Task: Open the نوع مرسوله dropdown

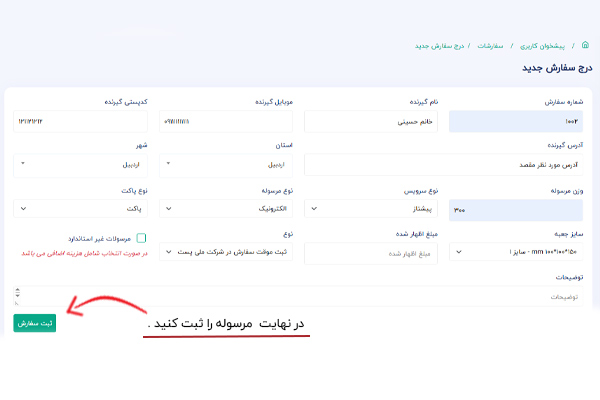Action: pyautogui.click(x=226, y=209)
